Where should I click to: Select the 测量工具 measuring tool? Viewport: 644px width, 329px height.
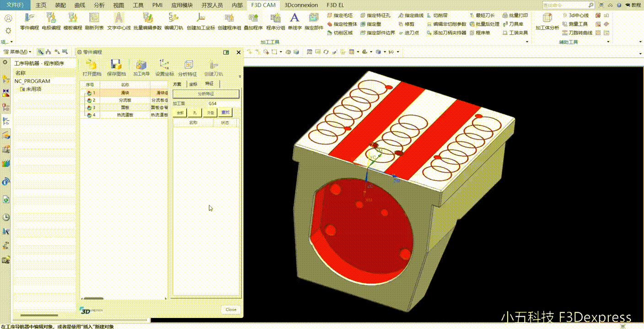point(575,24)
